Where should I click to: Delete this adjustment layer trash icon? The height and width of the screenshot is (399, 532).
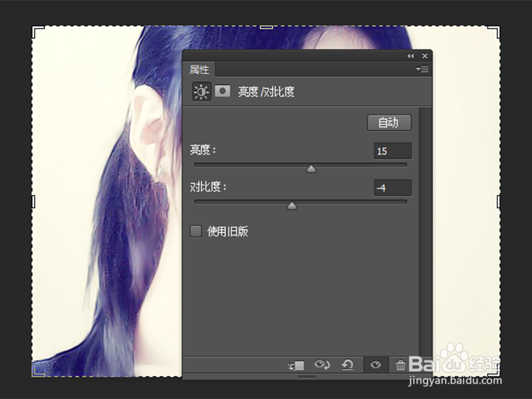pyautogui.click(x=400, y=365)
